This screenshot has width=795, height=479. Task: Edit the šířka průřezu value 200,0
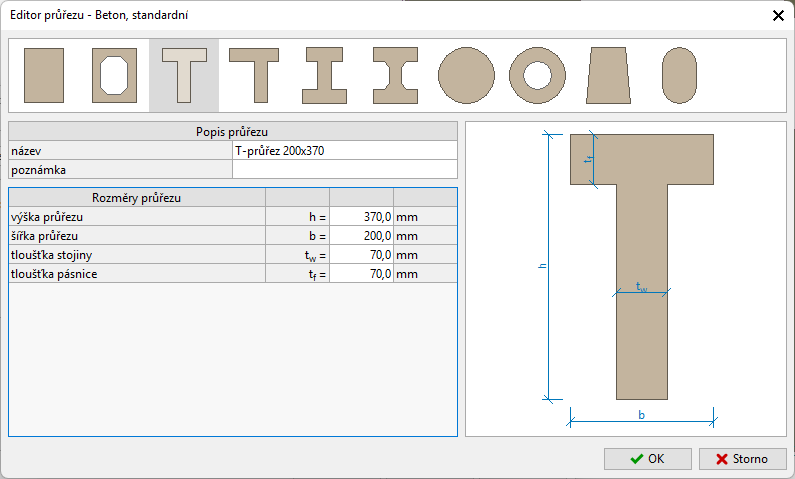click(x=361, y=236)
